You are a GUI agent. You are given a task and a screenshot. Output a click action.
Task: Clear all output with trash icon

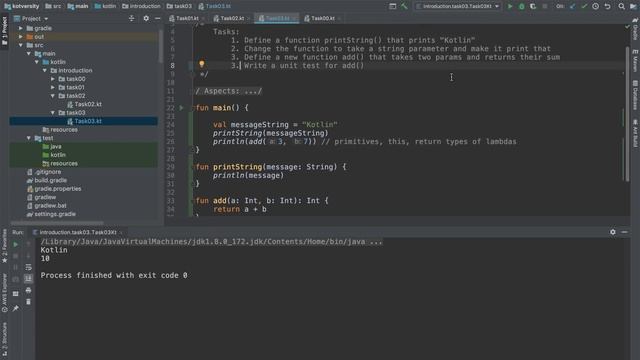(28, 302)
